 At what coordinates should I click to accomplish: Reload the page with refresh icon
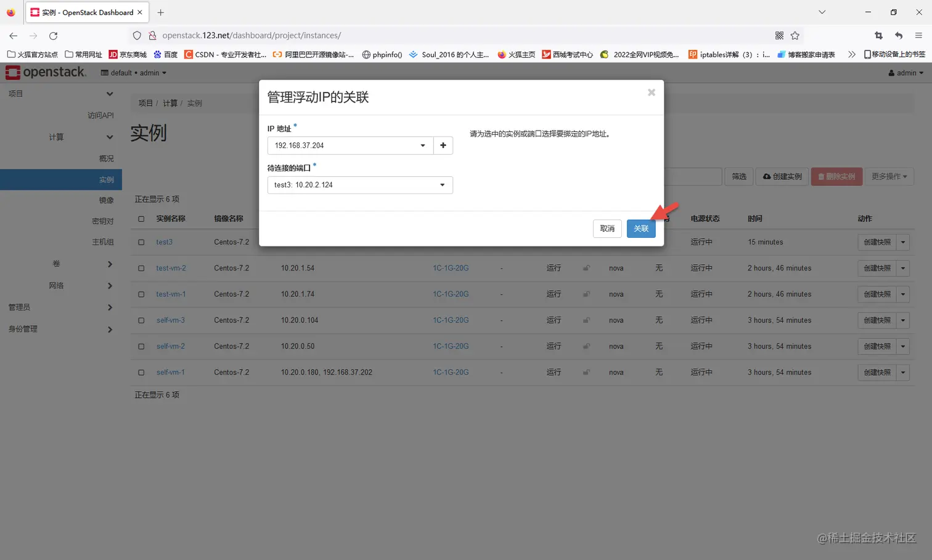[x=54, y=36]
